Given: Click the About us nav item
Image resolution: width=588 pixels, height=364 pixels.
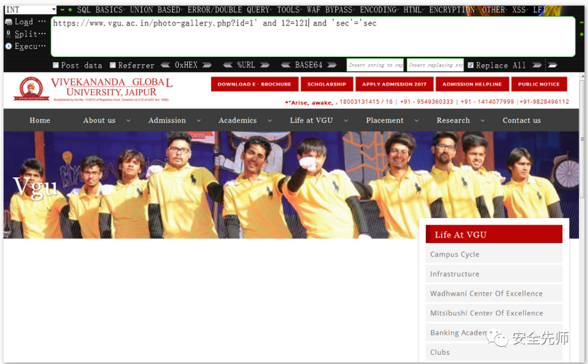Looking at the screenshot, I should point(100,120).
